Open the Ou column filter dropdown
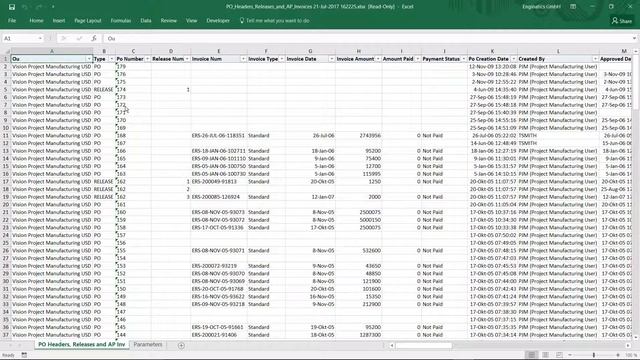 89,59
